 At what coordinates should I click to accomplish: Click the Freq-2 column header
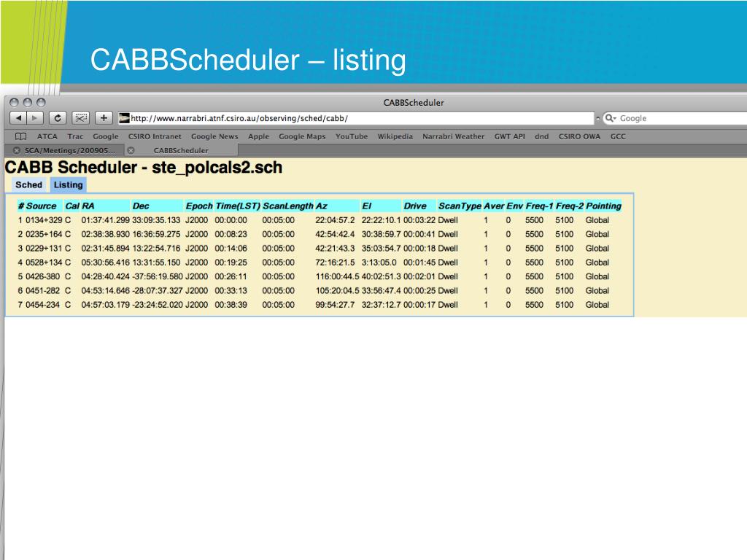[x=569, y=206]
